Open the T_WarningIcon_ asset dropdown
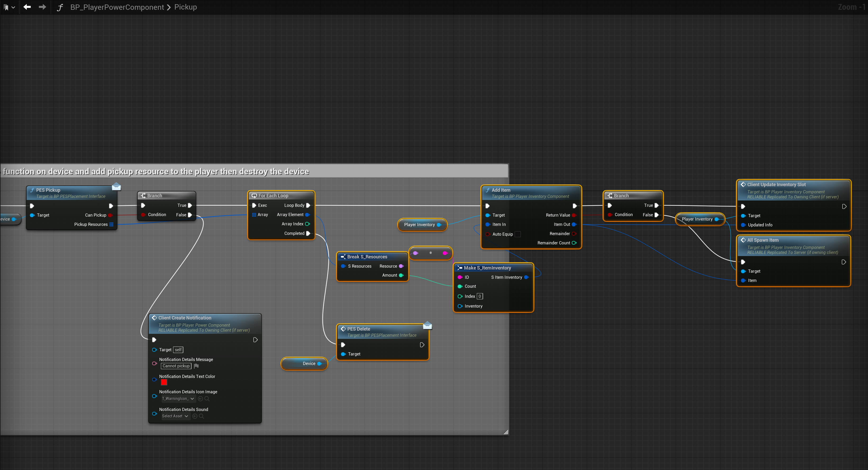 [x=178, y=399]
